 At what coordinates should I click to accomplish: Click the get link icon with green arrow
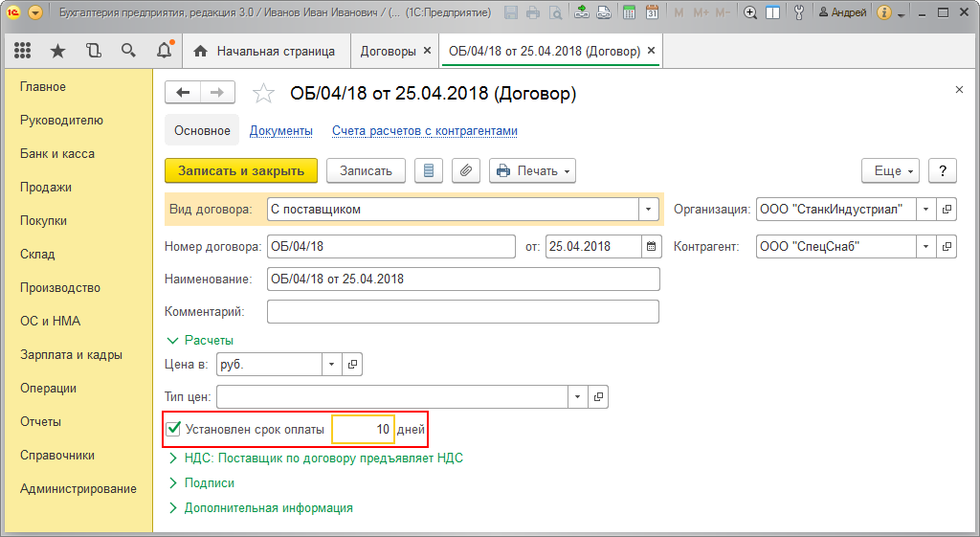(582, 11)
